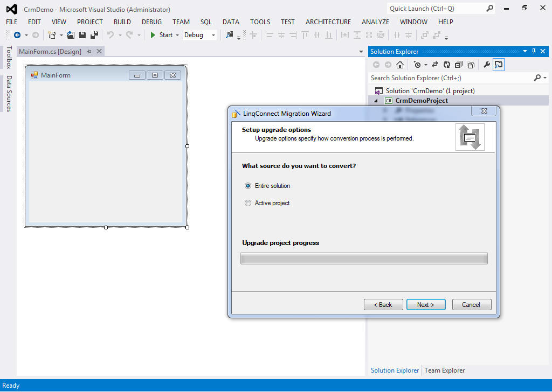Open the ARCHITECTURE menu
The width and height of the screenshot is (552, 392).
[x=328, y=22]
